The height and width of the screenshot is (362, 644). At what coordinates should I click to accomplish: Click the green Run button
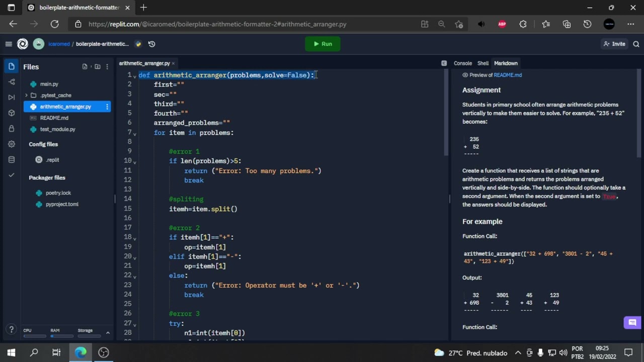[x=323, y=44]
